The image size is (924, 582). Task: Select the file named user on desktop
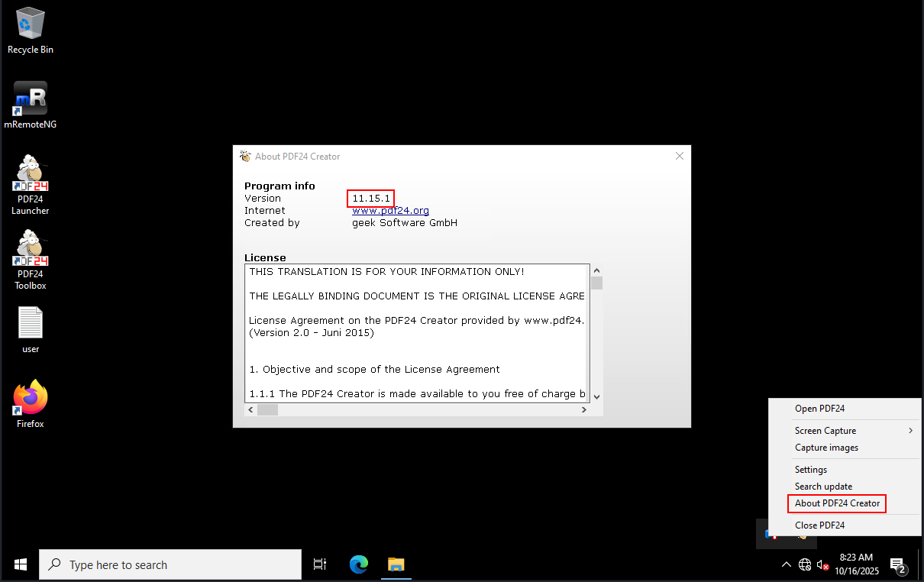(x=31, y=330)
